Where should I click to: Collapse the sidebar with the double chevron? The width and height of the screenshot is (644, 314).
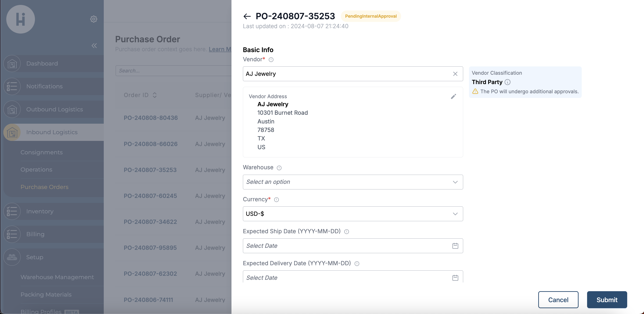(94, 46)
